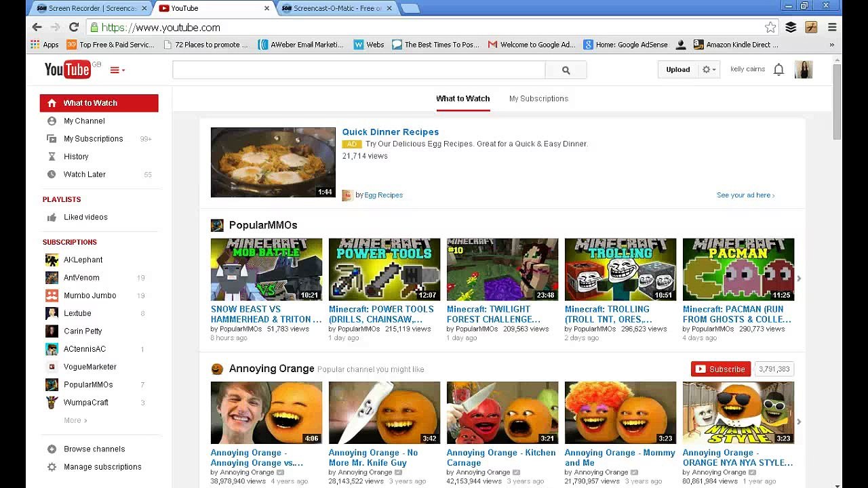Play the Minecraft Trolling video thumbnail
Screen dimensions: 868x488
(x=620, y=269)
